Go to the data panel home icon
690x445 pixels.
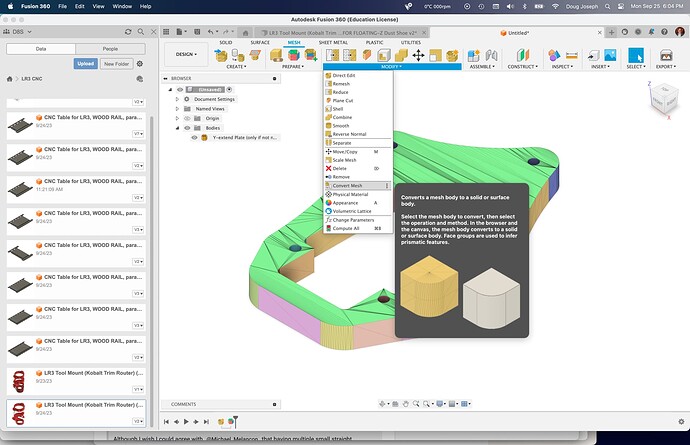[9, 79]
